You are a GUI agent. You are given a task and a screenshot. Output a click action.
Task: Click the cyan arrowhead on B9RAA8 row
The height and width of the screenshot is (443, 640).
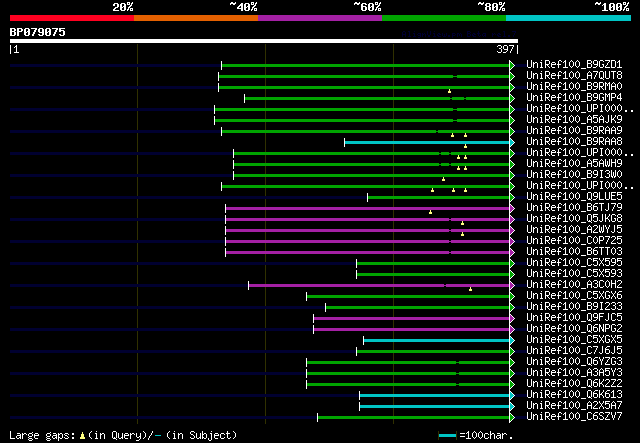512,142
